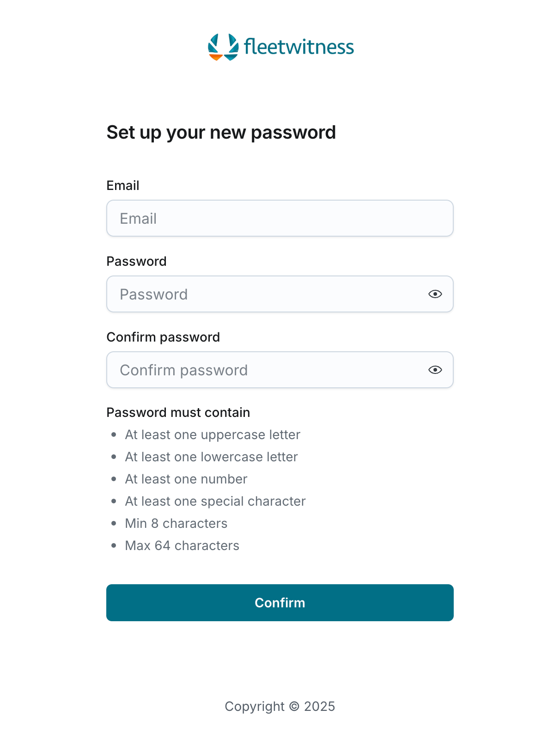Click the Password field label
The height and width of the screenshot is (734, 560).
pos(136,261)
